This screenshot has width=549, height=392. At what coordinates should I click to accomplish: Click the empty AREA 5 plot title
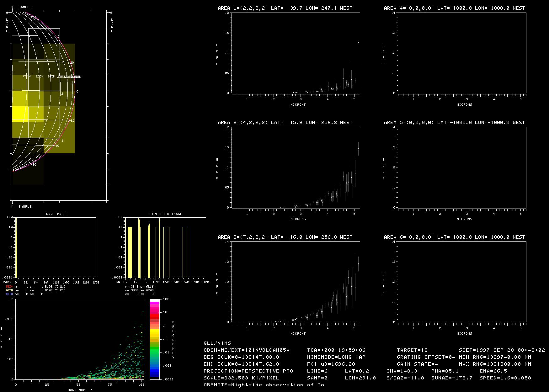454,123
